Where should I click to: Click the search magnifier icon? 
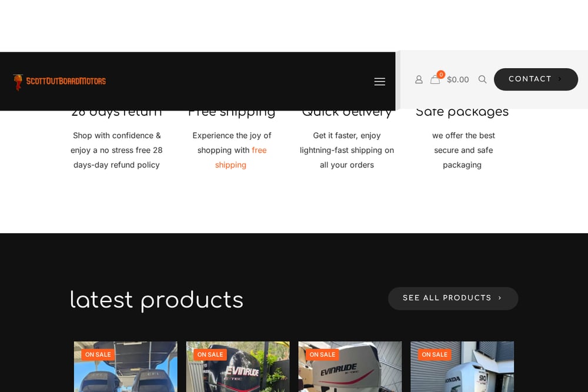click(483, 79)
